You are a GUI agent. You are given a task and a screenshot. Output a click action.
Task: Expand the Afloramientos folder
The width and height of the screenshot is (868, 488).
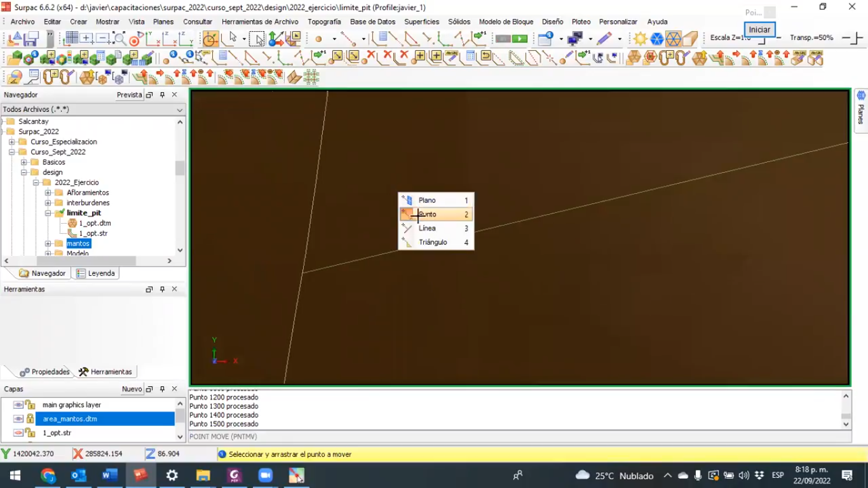tap(48, 193)
